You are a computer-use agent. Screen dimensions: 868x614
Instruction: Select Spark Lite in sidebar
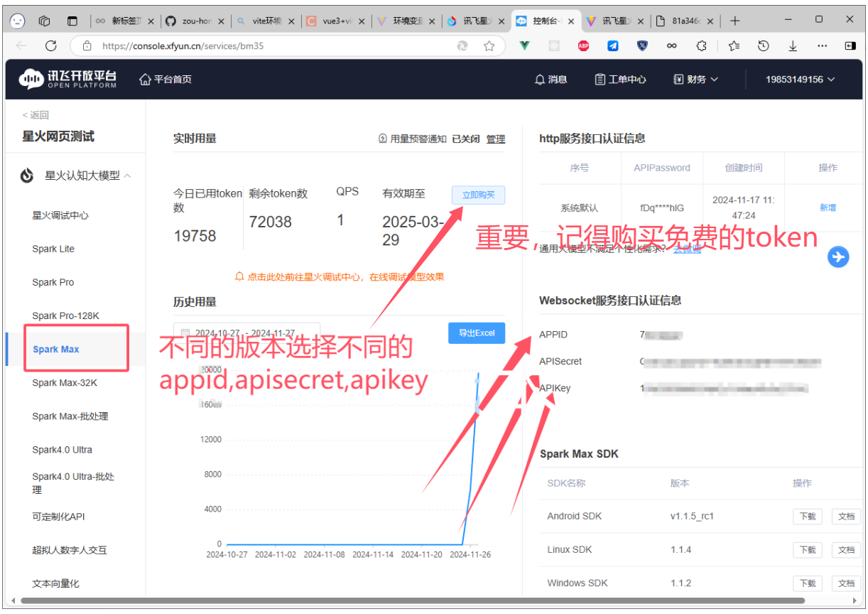point(53,249)
